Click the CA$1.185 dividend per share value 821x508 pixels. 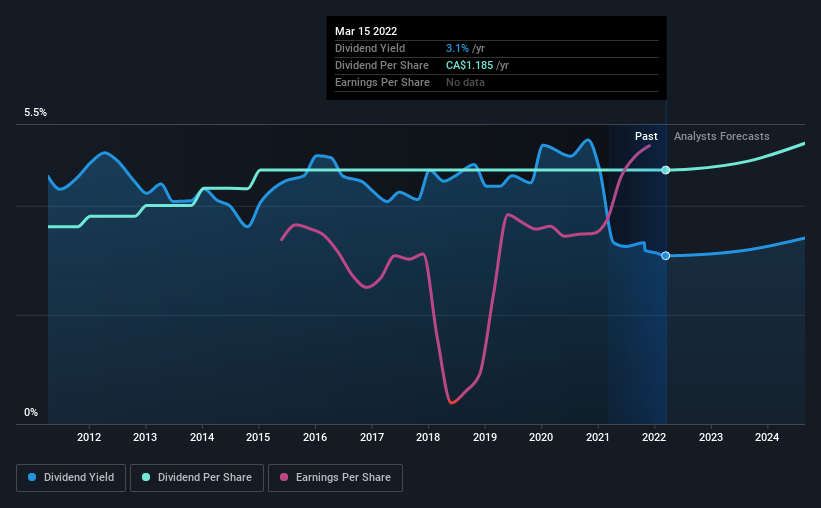(470, 65)
